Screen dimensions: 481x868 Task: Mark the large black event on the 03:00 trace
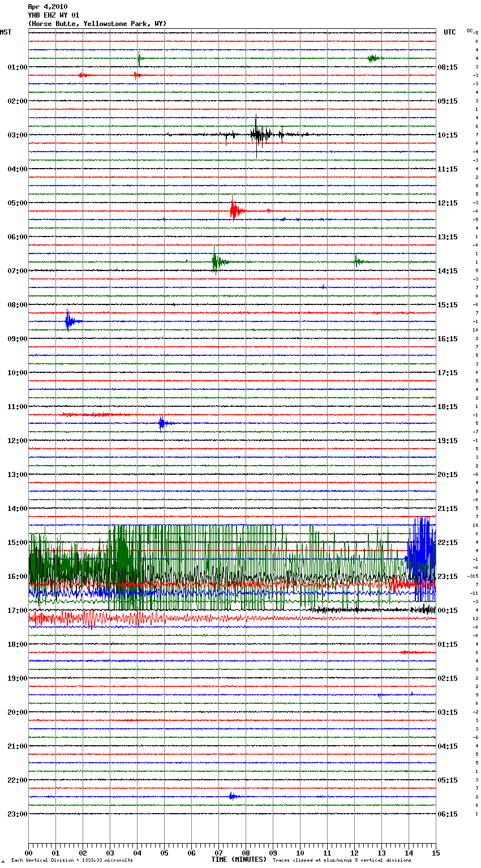(x=260, y=135)
